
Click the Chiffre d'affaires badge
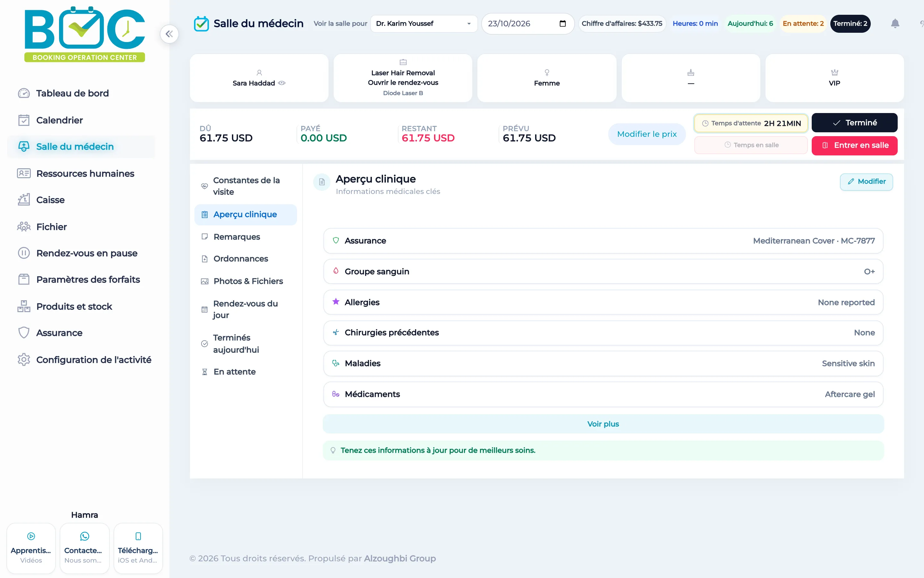point(622,24)
